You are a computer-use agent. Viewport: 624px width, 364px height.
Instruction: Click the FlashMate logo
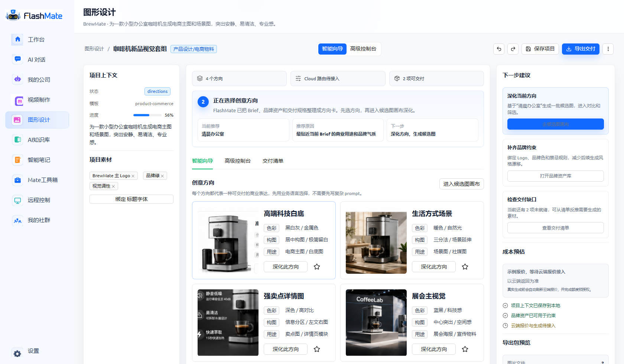click(x=34, y=15)
